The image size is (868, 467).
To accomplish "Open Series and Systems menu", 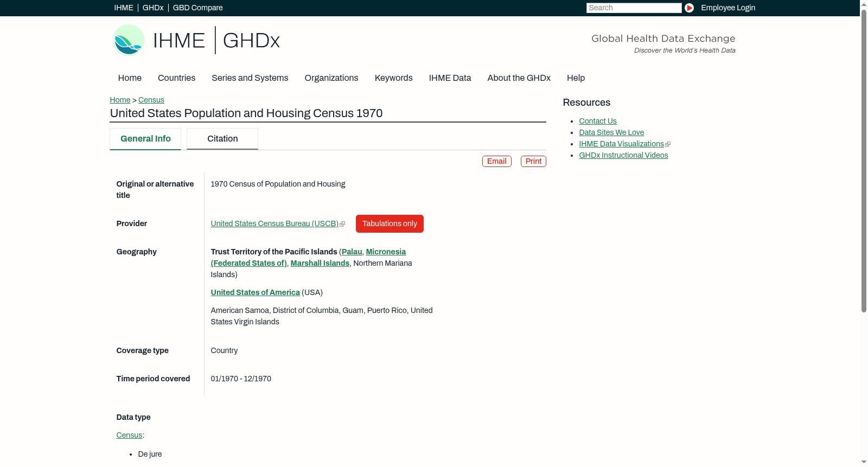I will [x=250, y=78].
